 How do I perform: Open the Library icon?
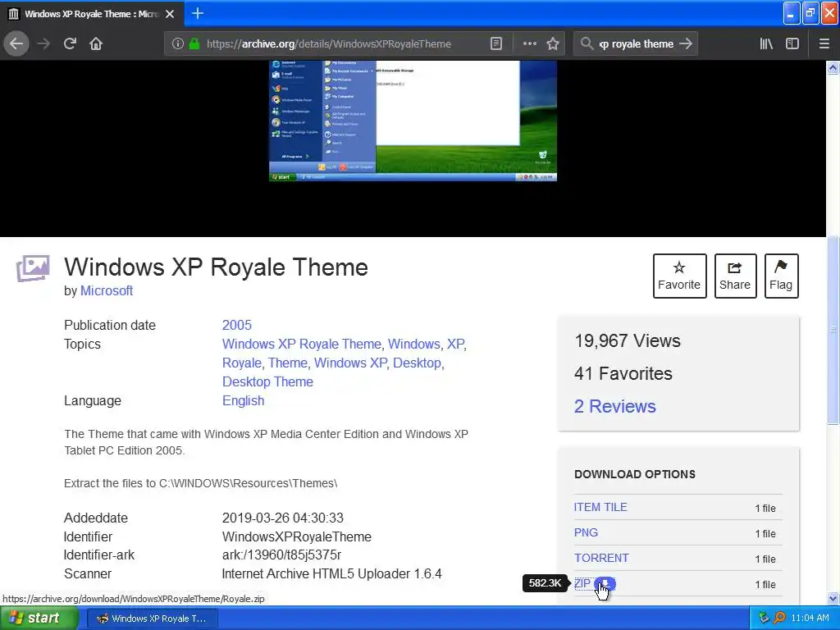click(766, 44)
